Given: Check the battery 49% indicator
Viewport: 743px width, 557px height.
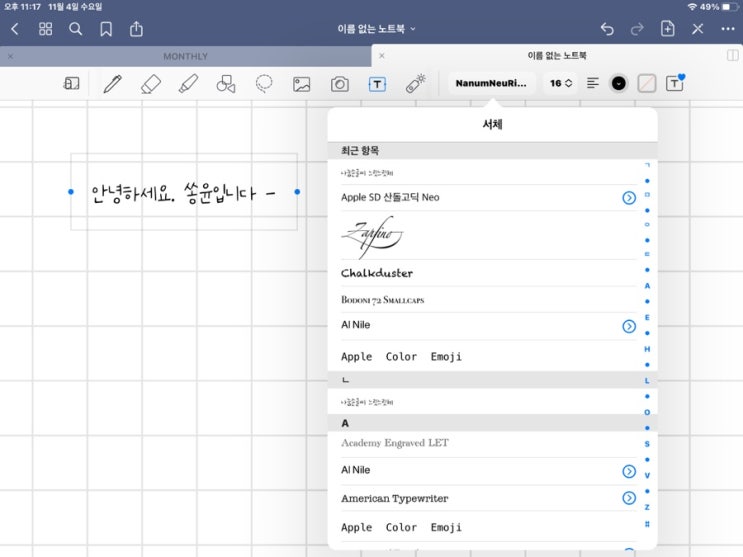Looking at the screenshot, I should pos(719,7).
